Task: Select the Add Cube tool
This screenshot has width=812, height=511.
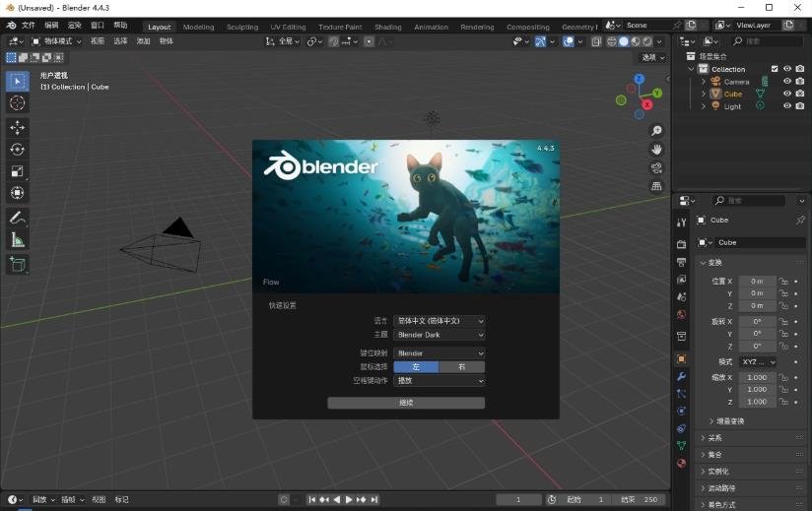Action: [17, 264]
